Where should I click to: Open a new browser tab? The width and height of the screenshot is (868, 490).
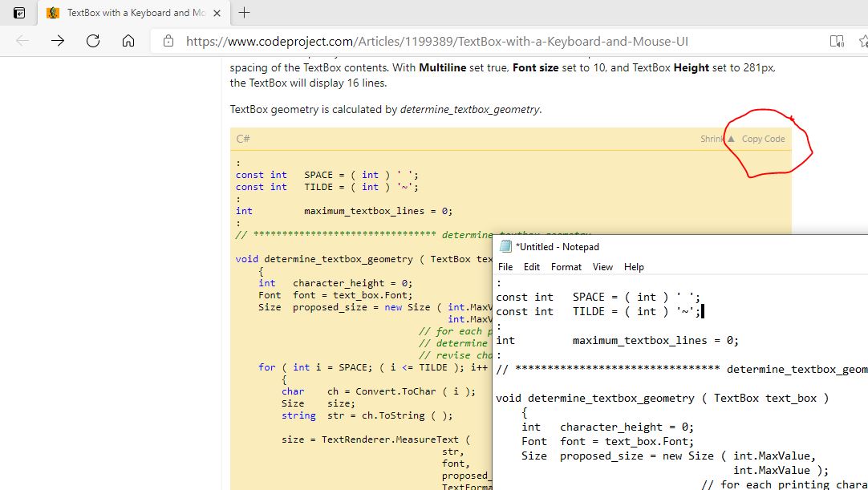244,13
